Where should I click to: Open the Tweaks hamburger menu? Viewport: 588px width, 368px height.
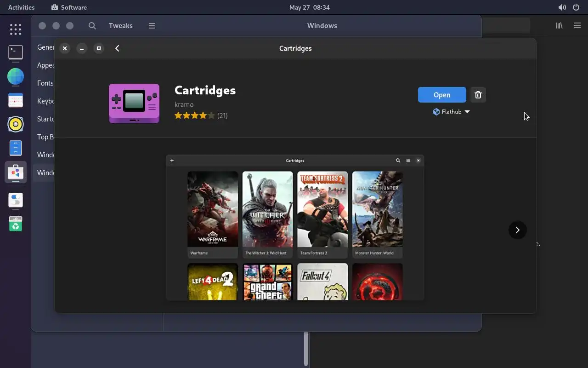click(152, 26)
